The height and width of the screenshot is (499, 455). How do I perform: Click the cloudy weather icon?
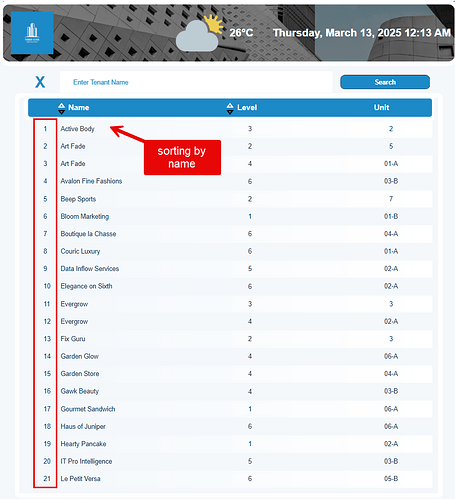pos(199,34)
